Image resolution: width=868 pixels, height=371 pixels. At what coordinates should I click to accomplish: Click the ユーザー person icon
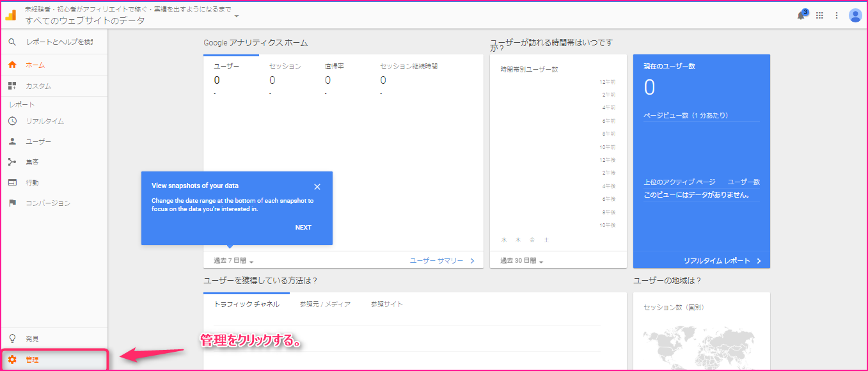pyautogui.click(x=12, y=142)
